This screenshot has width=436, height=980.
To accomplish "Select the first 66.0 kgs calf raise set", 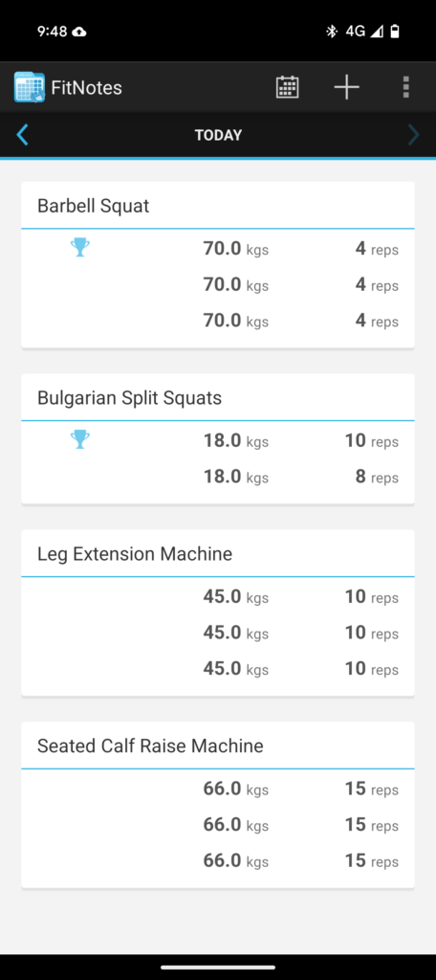I will click(218, 790).
